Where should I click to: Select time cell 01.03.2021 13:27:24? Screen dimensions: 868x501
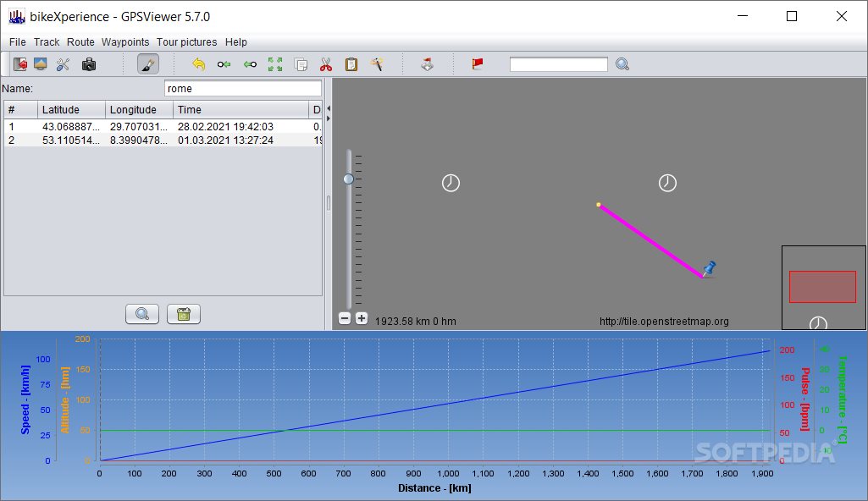point(241,140)
